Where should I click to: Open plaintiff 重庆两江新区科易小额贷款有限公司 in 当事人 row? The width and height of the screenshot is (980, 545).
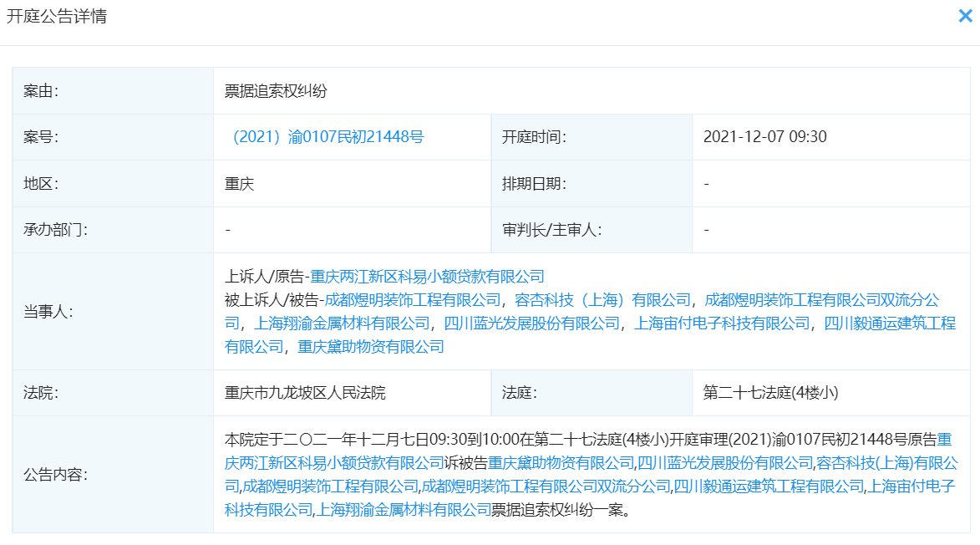[x=427, y=277]
